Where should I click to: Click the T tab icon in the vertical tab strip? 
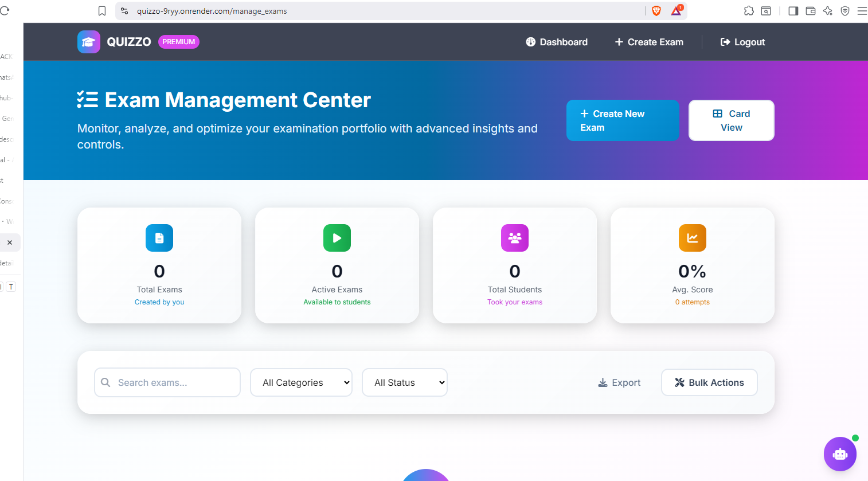11,287
